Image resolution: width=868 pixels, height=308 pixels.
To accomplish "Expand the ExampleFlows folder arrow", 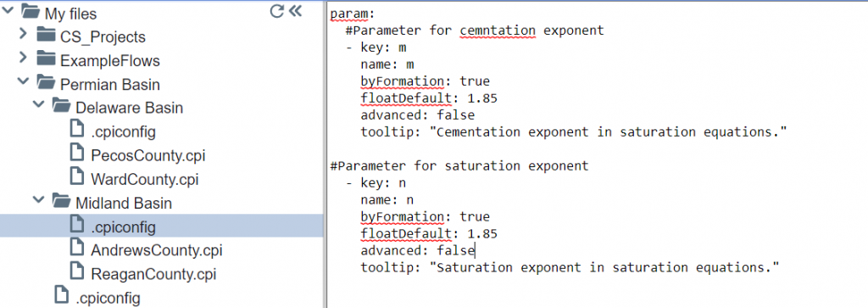I will 23,58.
